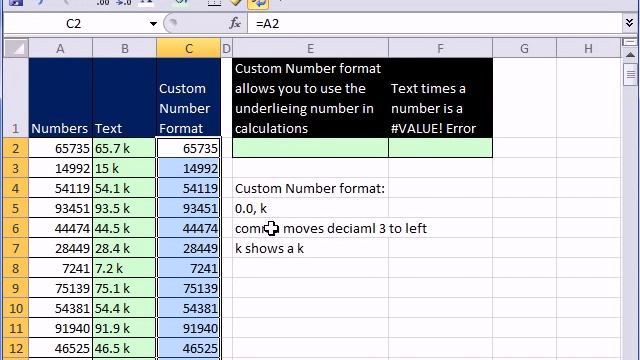
Task: Select row 5 header
Action: [16, 208]
